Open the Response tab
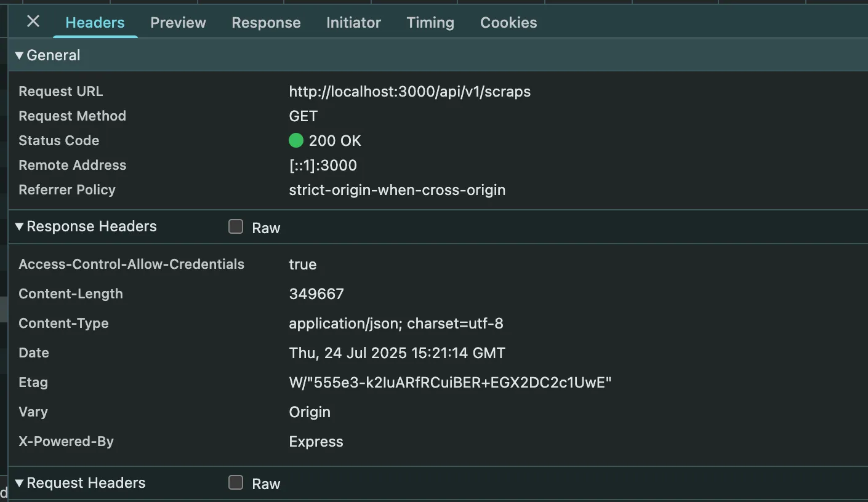This screenshot has width=868, height=502. pyautogui.click(x=266, y=23)
